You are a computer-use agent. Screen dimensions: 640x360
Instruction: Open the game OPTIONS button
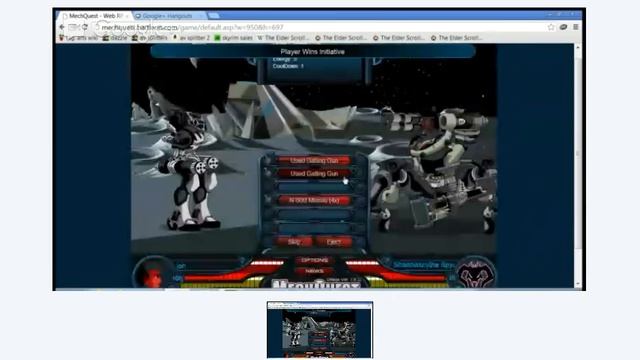(x=314, y=260)
